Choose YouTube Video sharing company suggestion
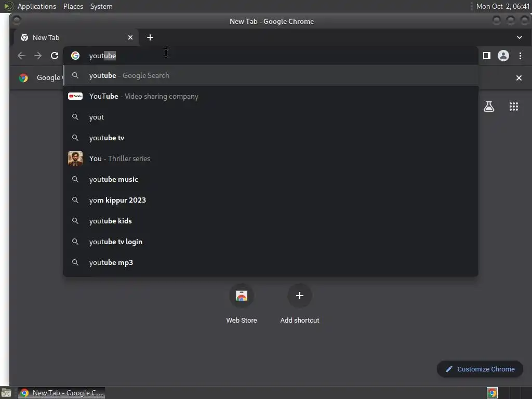This screenshot has height=399, width=532. [x=271, y=96]
